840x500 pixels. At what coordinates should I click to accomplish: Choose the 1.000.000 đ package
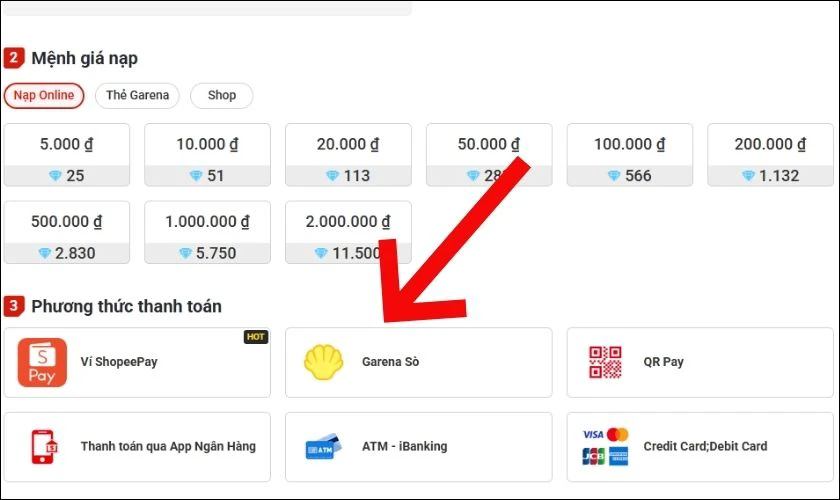207,222
